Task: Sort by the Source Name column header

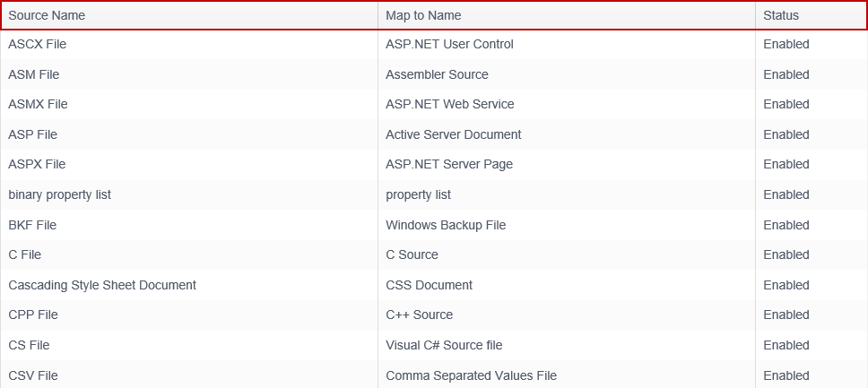Action: pos(47,15)
